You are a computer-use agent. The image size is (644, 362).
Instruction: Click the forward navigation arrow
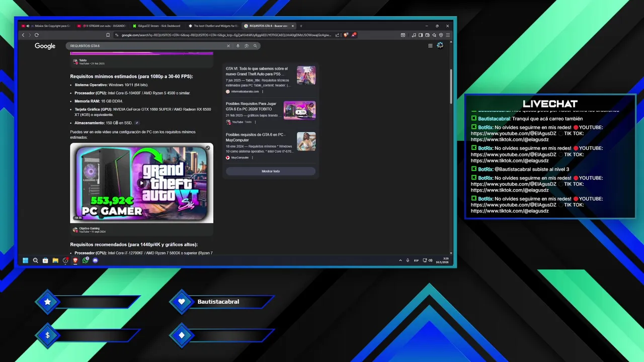pyautogui.click(x=30, y=35)
